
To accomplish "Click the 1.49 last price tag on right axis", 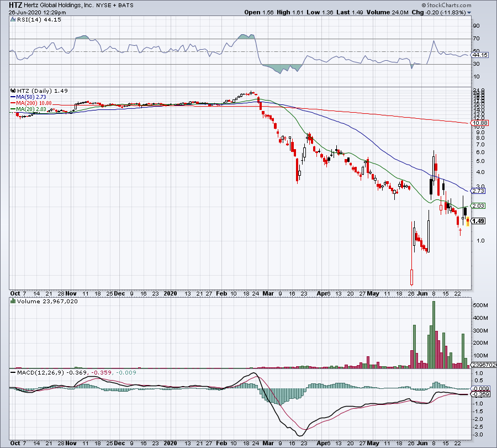I will (478, 222).
